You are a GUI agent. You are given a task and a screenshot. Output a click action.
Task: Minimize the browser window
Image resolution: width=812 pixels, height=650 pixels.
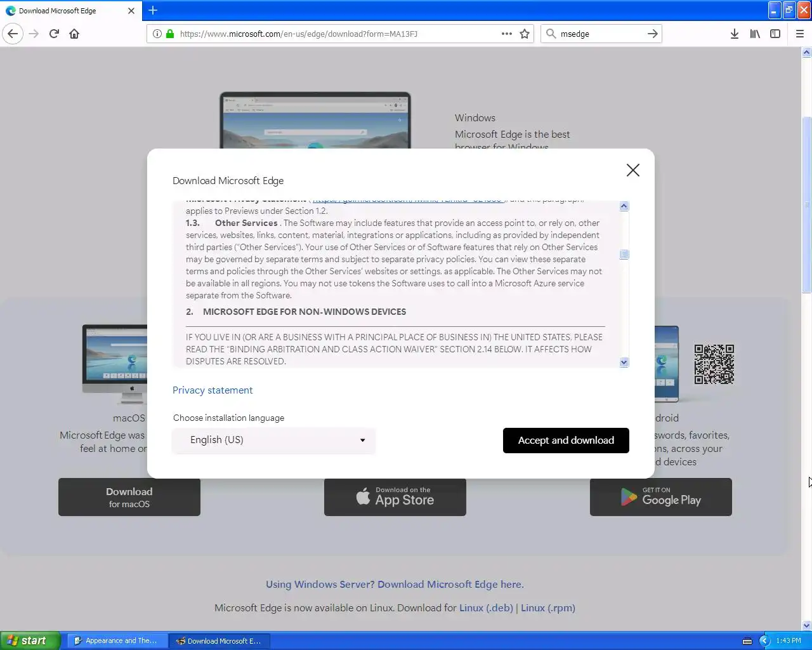[x=774, y=10]
